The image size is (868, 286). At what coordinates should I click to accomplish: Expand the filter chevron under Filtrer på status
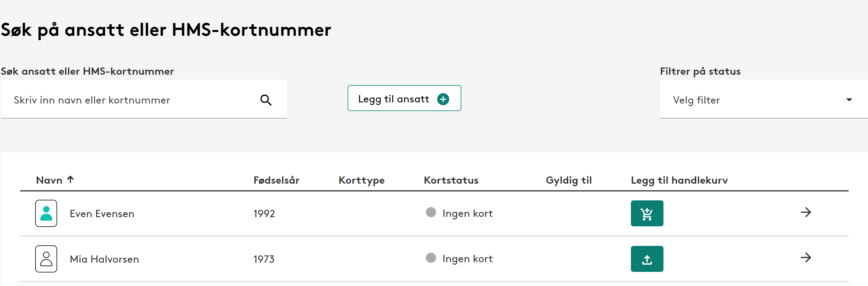(x=849, y=100)
